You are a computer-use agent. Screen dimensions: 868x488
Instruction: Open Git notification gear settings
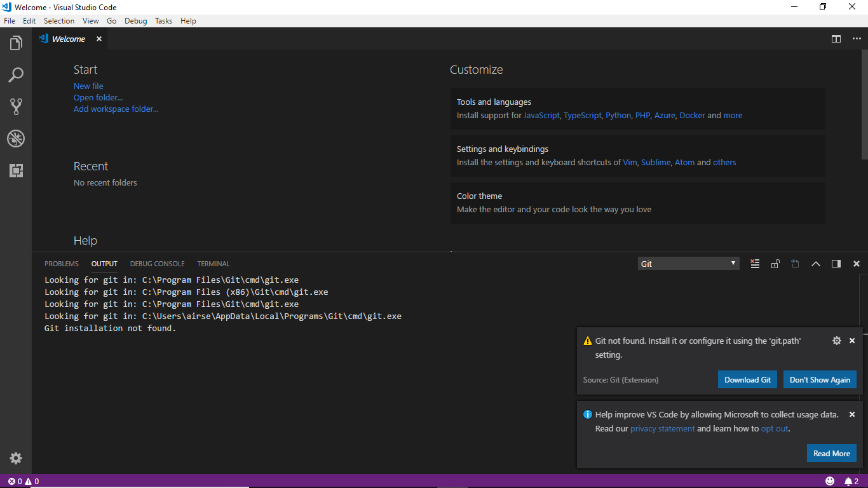click(x=837, y=341)
